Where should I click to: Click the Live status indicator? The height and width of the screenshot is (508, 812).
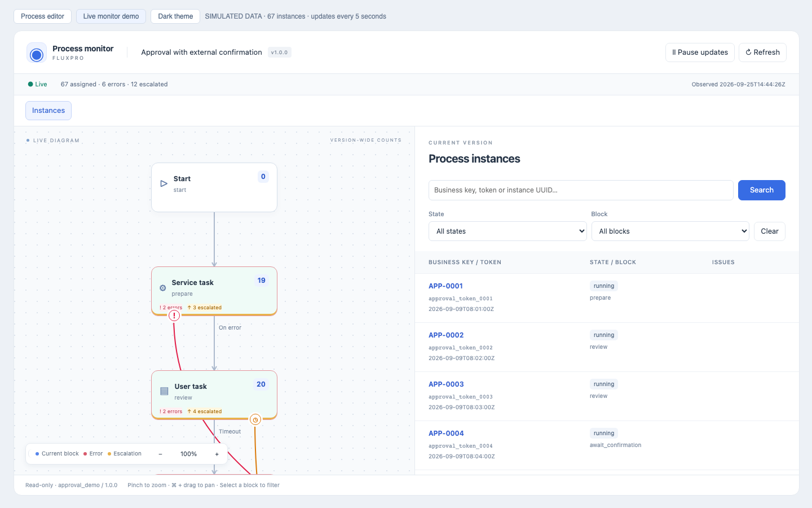[x=37, y=84]
